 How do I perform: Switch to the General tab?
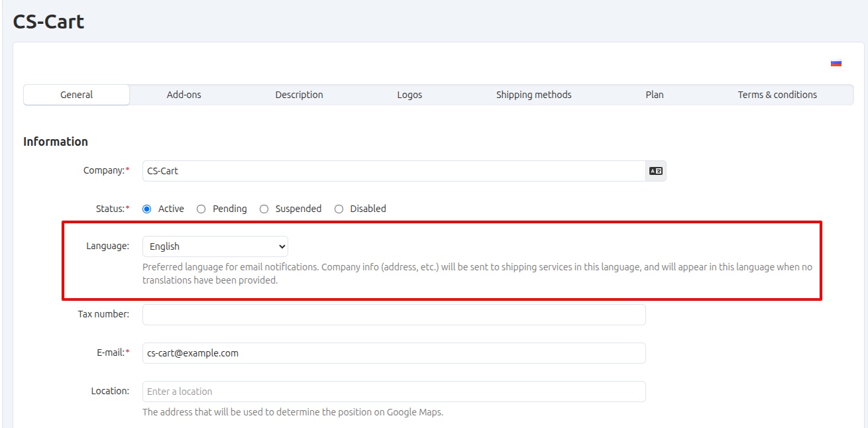pyautogui.click(x=77, y=95)
